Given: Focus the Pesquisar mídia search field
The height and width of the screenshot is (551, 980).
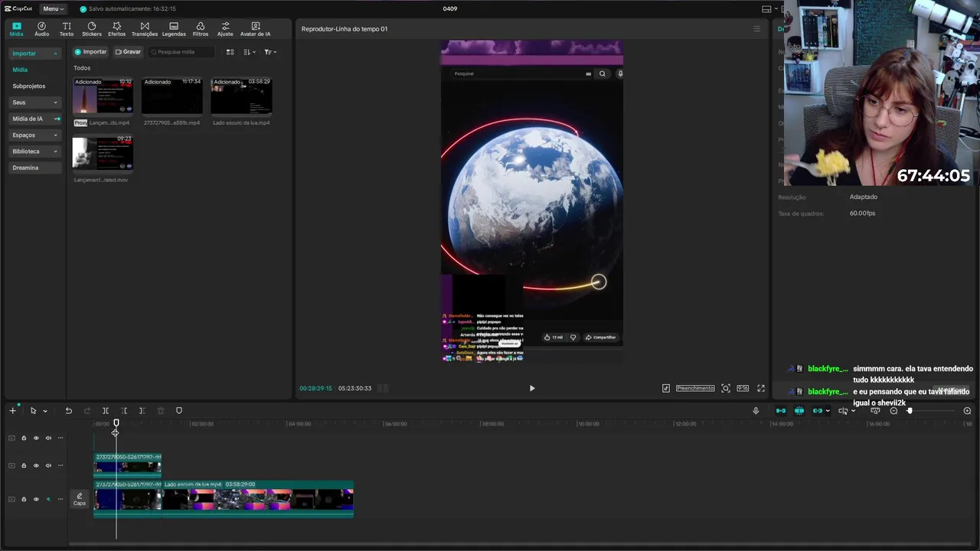Looking at the screenshot, I should pos(181,52).
